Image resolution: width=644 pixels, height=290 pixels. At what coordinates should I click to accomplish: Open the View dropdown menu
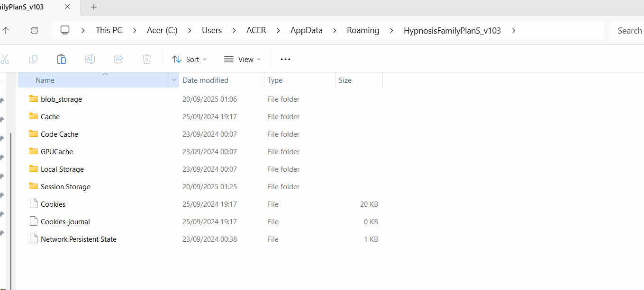(x=242, y=59)
